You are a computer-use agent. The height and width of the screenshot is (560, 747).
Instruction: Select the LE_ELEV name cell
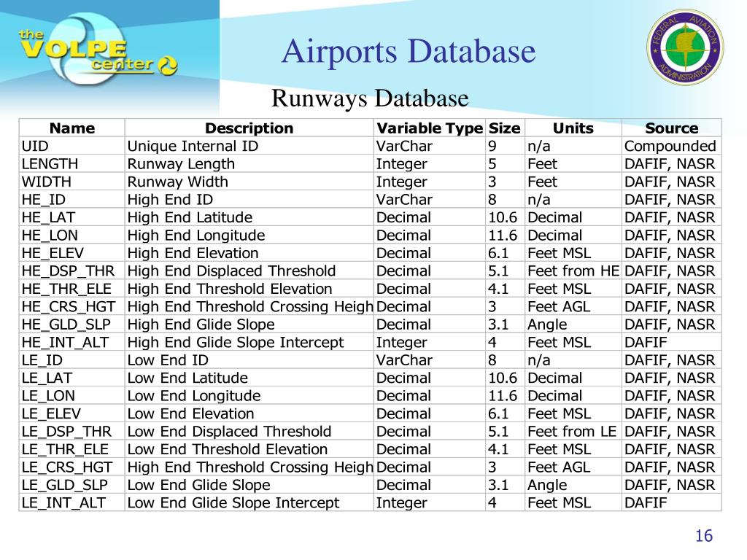pyautogui.click(x=72, y=414)
